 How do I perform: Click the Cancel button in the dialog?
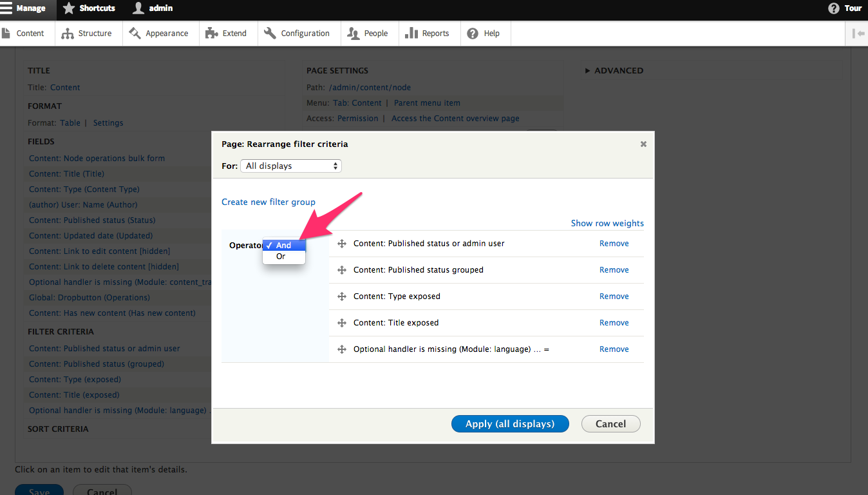click(611, 423)
